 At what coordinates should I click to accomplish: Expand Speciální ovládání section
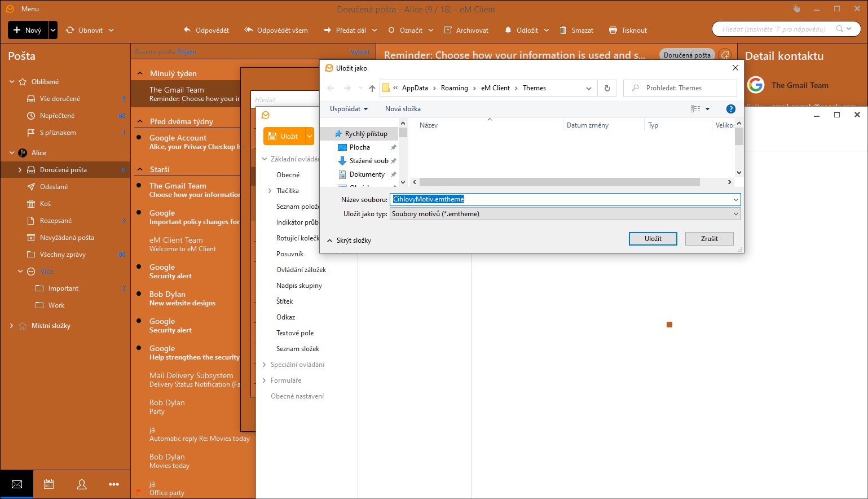265,365
